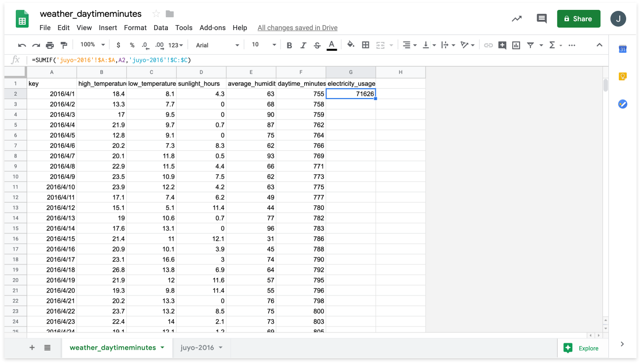Image resolution: width=641 pixels, height=364 pixels.
Task: Open the Data menu
Action: 161,28
